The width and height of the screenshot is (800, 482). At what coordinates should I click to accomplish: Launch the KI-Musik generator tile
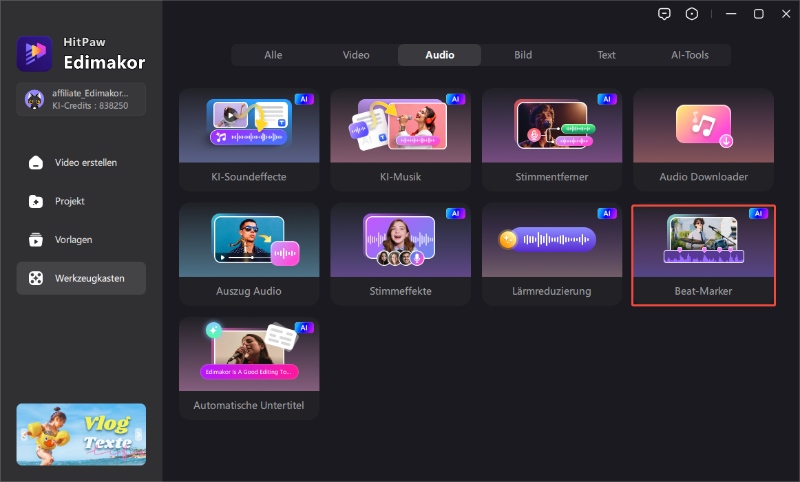pos(401,139)
